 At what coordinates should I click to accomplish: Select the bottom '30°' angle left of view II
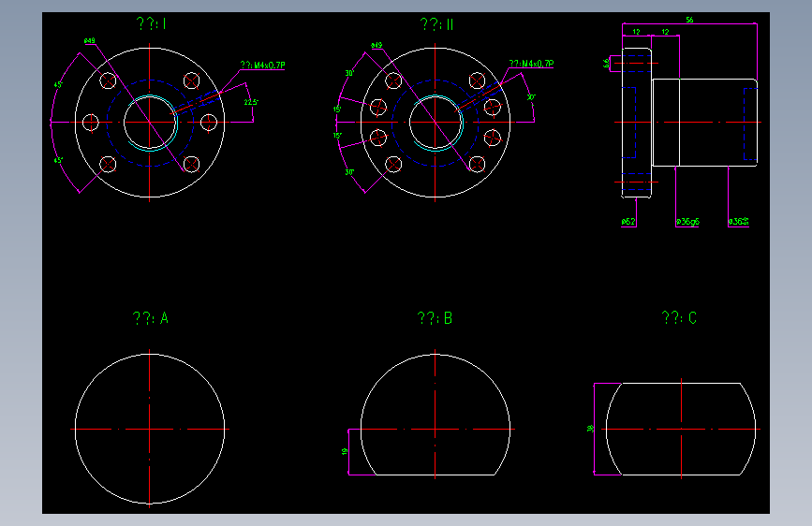pyautogui.click(x=349, y=172)
